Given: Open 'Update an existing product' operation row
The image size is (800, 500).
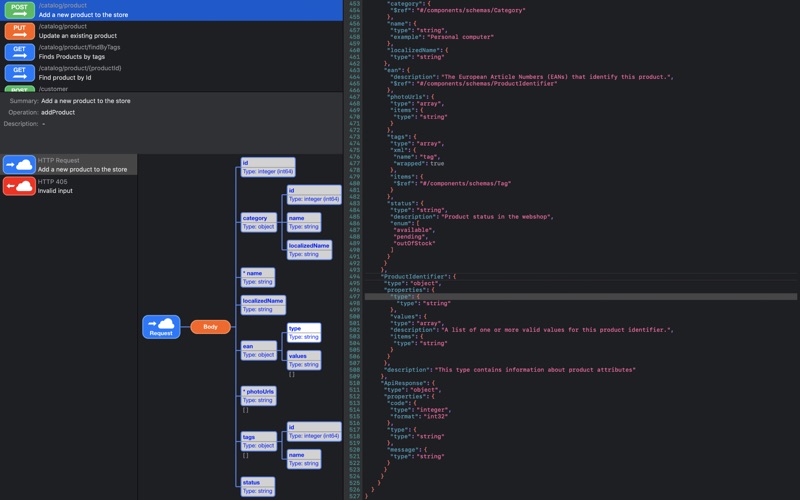Looking at the screenshot, I should (x=171, y=31).
